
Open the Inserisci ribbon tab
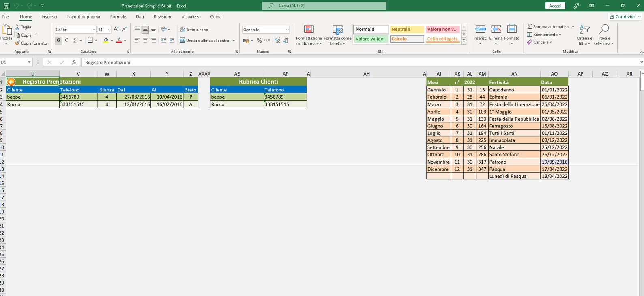coord(49,17)
